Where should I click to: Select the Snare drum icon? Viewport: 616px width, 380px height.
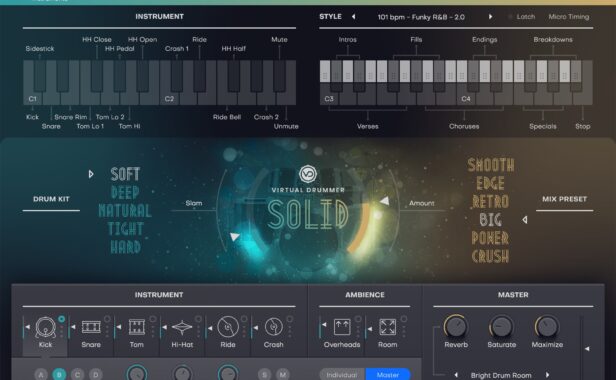click(91, 327)
